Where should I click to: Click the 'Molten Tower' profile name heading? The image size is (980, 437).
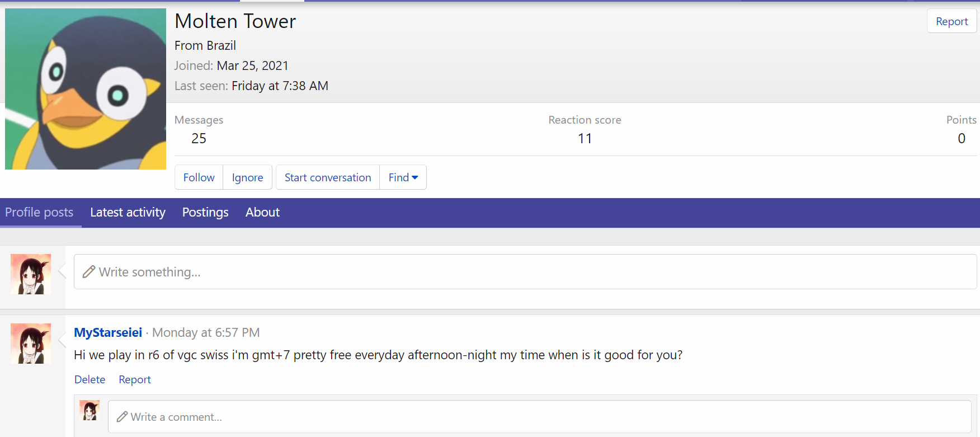(x=235, y=21)
